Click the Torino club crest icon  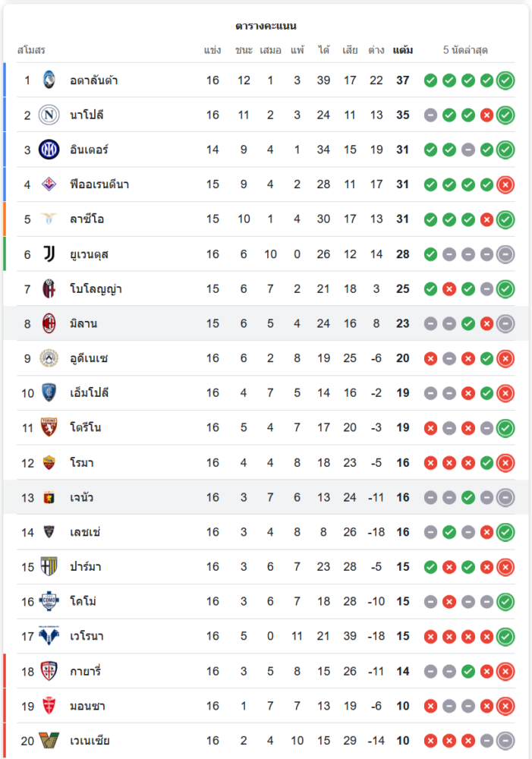49,428
